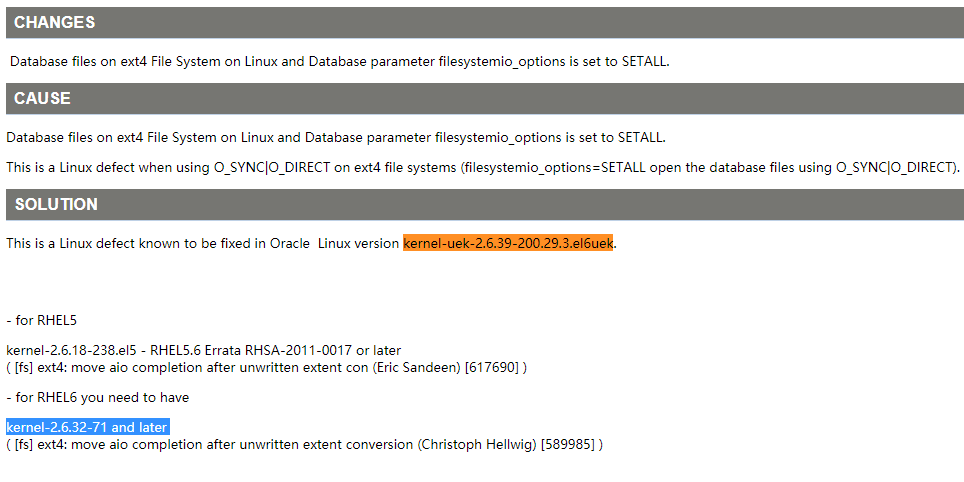Click the orange highlighted kernel-uek-2.6.39-200.29.3.el6uek text
964x482 pixels.
coord(508,243)
